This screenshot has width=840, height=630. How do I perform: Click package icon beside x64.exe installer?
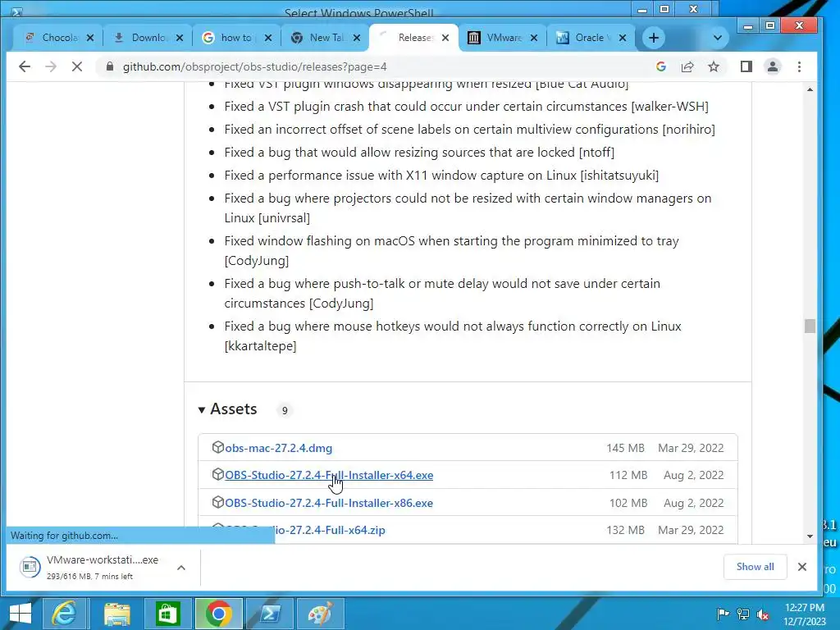[217, 474]
